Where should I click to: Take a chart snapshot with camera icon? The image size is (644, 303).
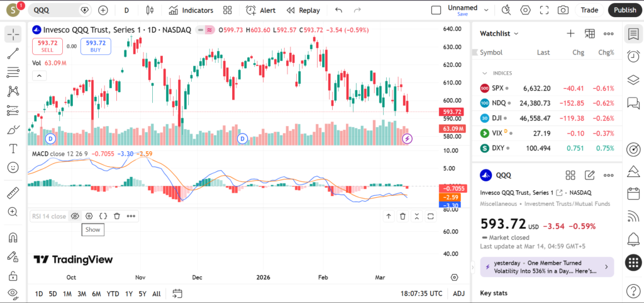[x=563, y=10]
